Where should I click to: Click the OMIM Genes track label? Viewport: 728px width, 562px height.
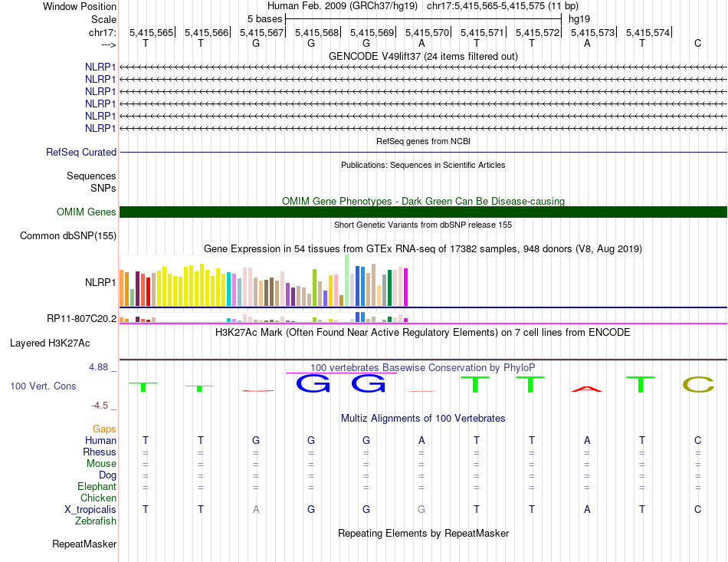(87, 212)
